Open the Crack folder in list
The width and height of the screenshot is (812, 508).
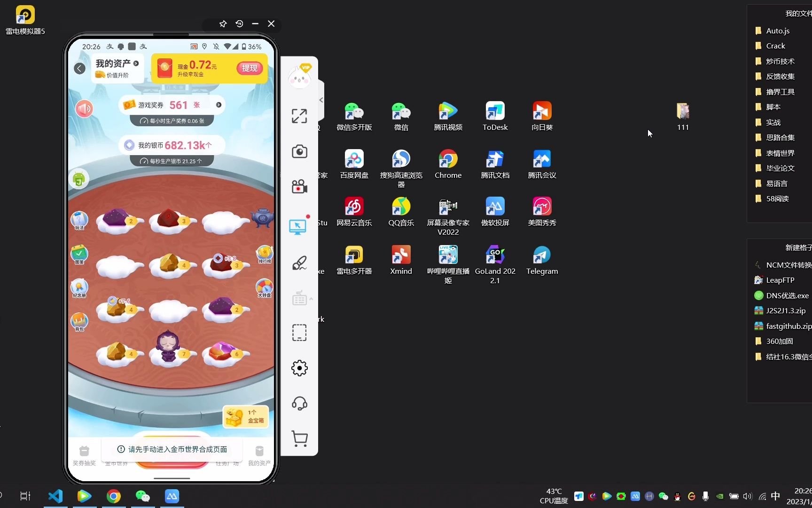click(770, 46)
